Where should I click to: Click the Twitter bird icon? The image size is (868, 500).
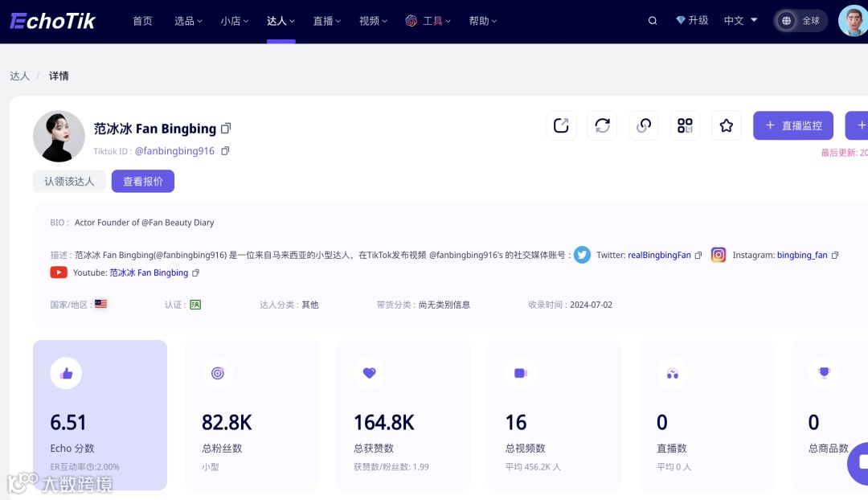click(x=582, y=255)
